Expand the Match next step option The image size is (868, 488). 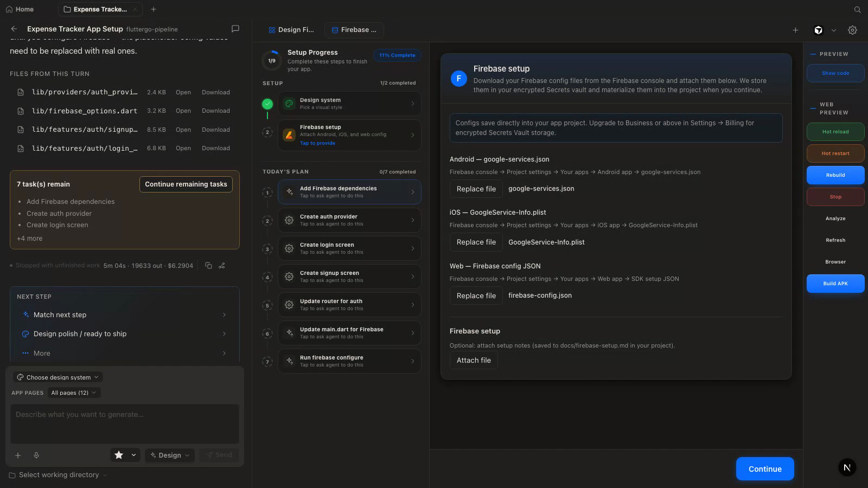pyautogui.click(x=124, y=315)
